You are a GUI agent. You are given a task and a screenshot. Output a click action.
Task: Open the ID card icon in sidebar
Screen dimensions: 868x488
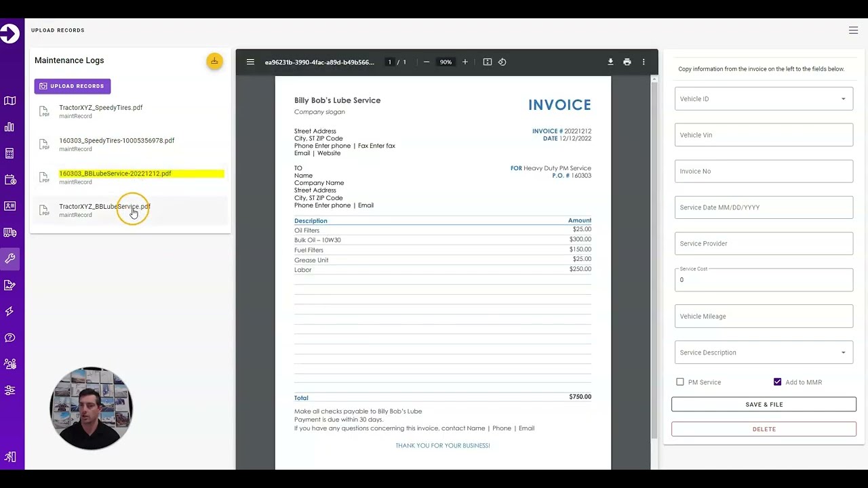click(9, 206)
